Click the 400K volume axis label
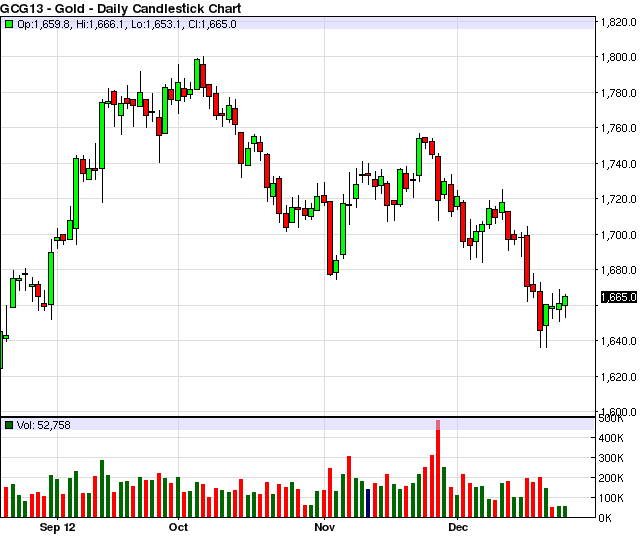This screenshot has width=640, height=536. click(x=611, y=438)
